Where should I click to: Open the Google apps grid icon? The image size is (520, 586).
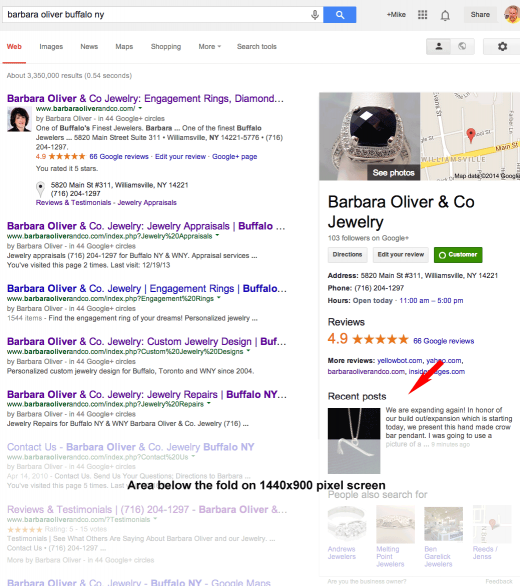[422, 15]
